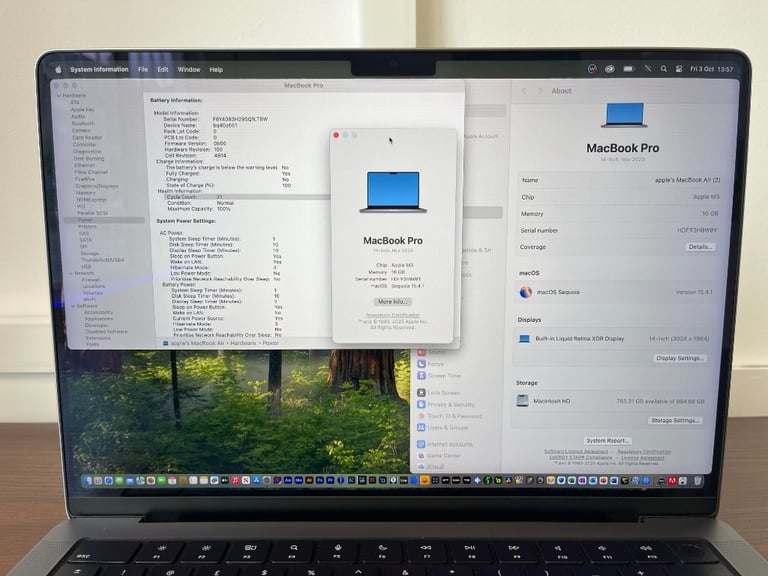Go forward in System Settings
The height and width of the screenshot is (576, 768).
tap(540, 91)
